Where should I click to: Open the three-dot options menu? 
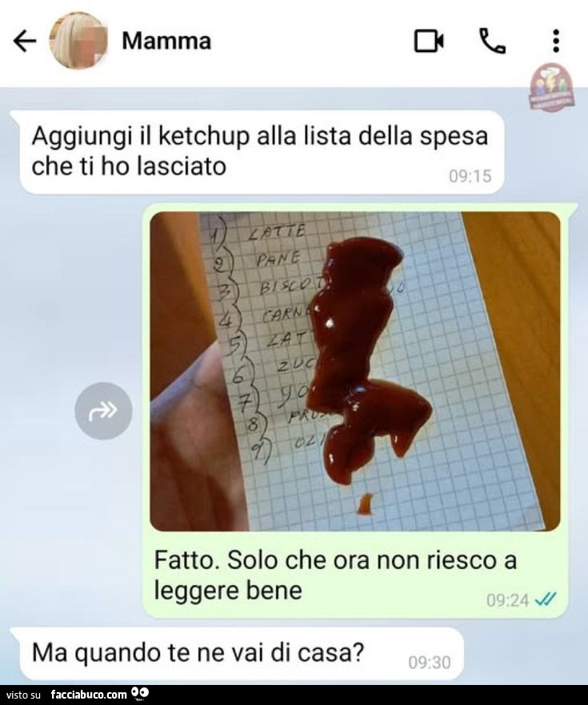(556, 41)
